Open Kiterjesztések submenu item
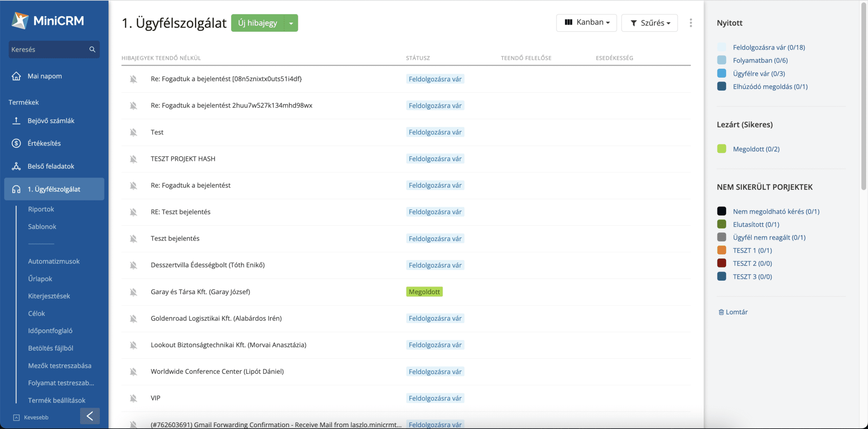Screen dimensions: 868x429 pyautogui.click(x=49, y=296)
